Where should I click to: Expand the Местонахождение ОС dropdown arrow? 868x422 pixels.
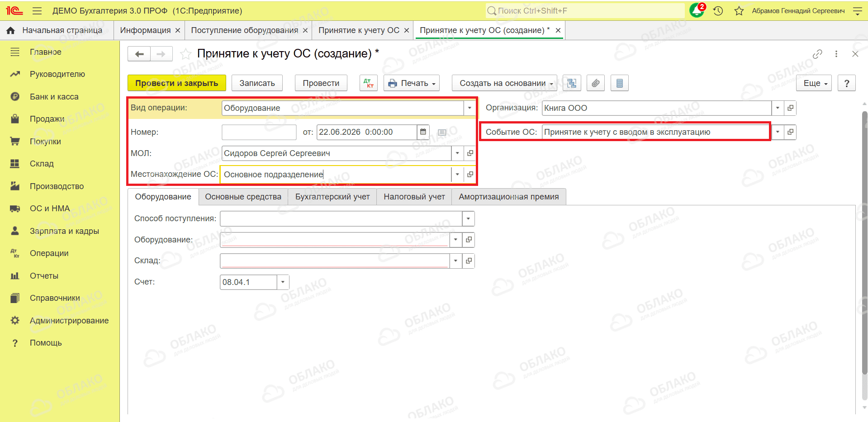tap(457, 175)
